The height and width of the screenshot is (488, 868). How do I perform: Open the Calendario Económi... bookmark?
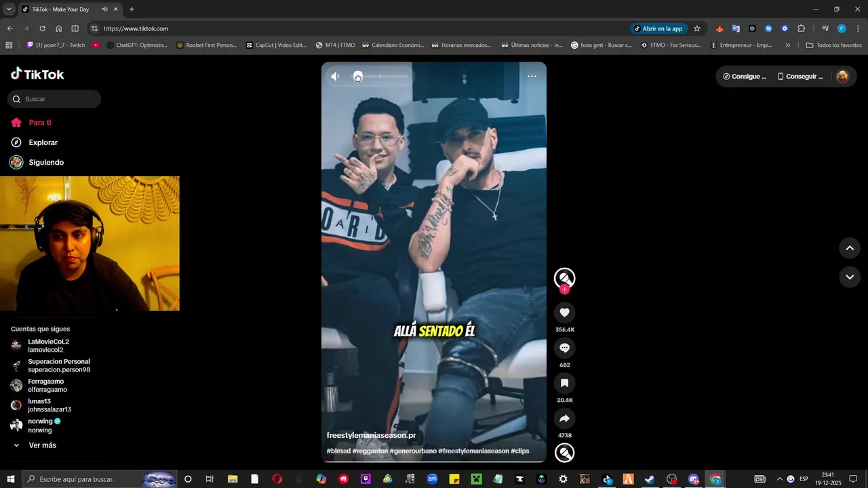tap(393, 45)
